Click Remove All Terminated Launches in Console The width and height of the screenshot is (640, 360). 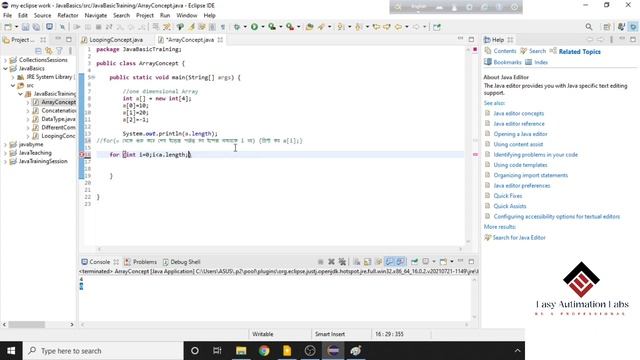[342, 262]
